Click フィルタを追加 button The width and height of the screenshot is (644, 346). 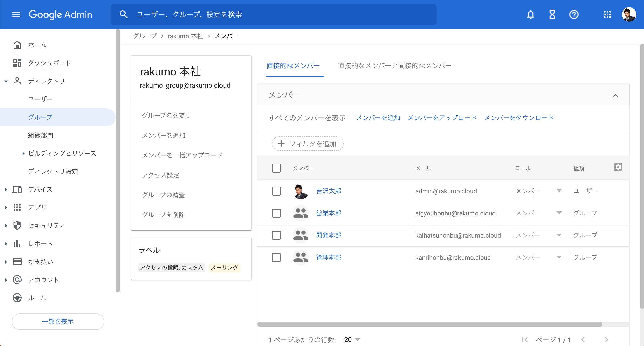click(308, 143)
